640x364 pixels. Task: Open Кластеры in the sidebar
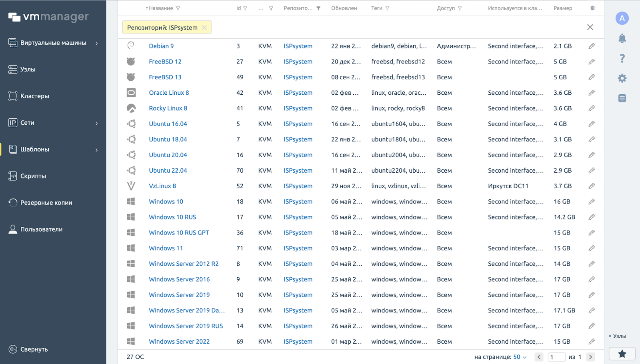(35, 96)
